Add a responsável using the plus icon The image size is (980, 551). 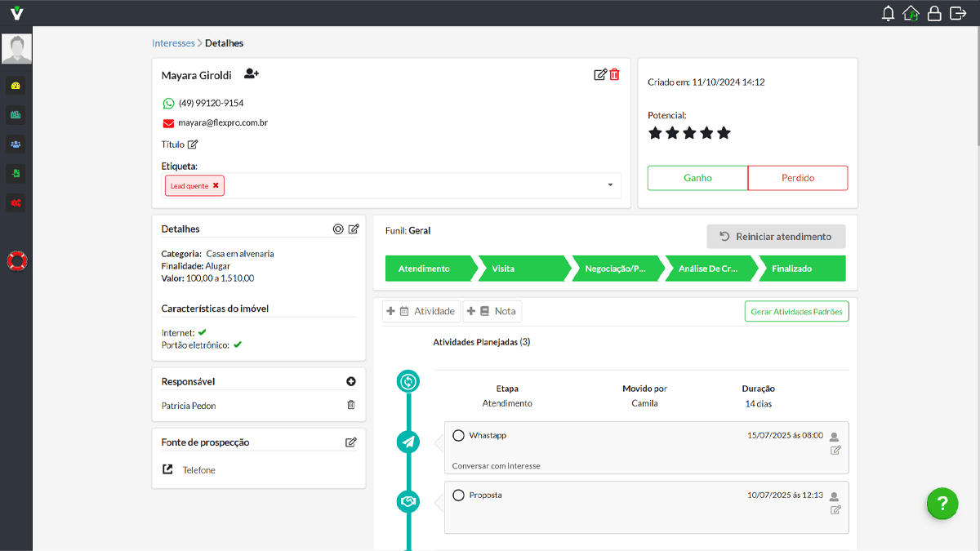click(x=350, y=380)
